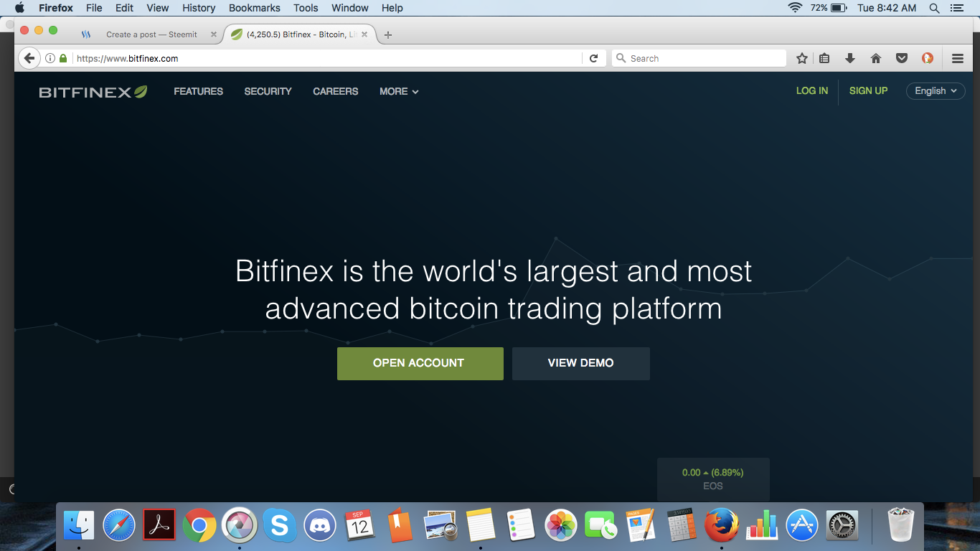Open the History menu
The image size is (980, 551).
pos(199,8)
